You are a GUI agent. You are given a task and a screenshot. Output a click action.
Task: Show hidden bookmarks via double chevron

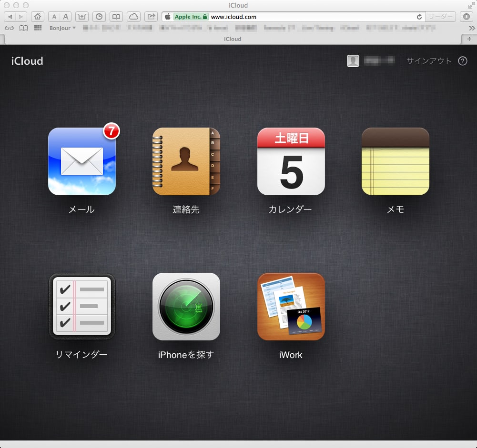pos(472,28)
